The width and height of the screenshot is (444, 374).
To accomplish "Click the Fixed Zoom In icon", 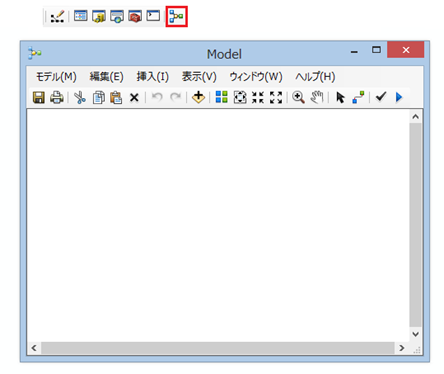I will (x=258, y=97).
